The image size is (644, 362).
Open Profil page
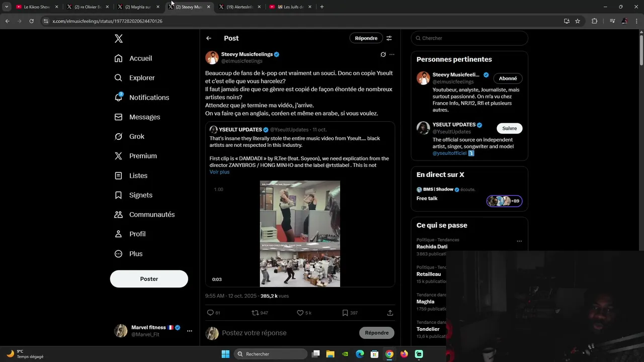pos(130,234)
